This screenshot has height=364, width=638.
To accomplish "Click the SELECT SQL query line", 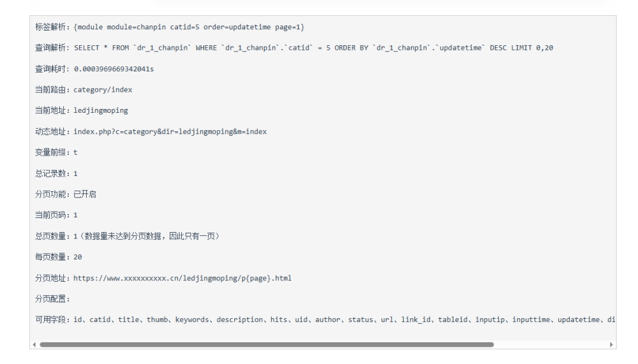I will pos(313,48).
